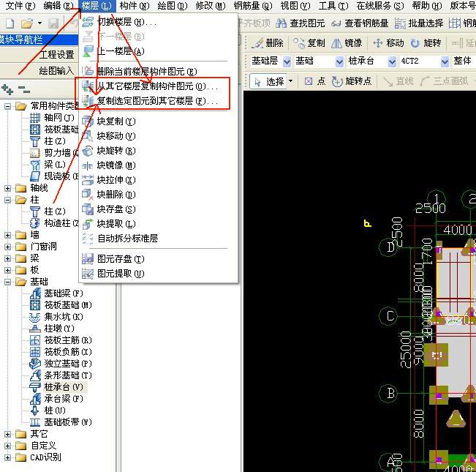Open the 4CT2 element name dropdown
This screenshot has height=472, width=476.
(x=445, y=61)
